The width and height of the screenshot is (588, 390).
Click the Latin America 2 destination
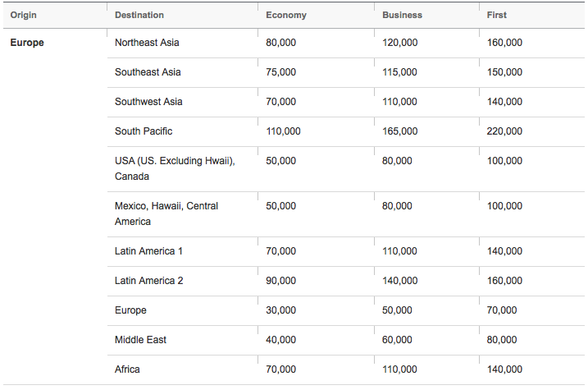148,281
